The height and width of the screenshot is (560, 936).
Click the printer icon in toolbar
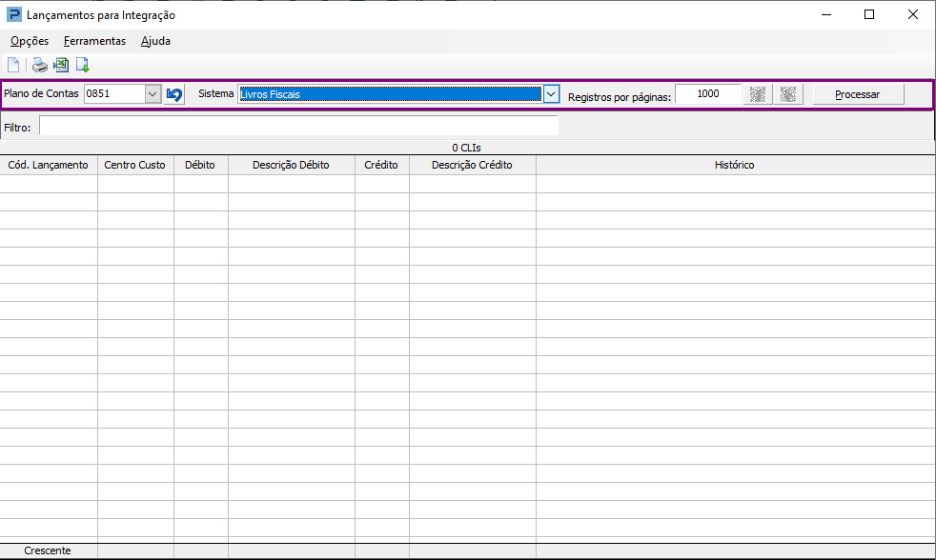(39, 65)
